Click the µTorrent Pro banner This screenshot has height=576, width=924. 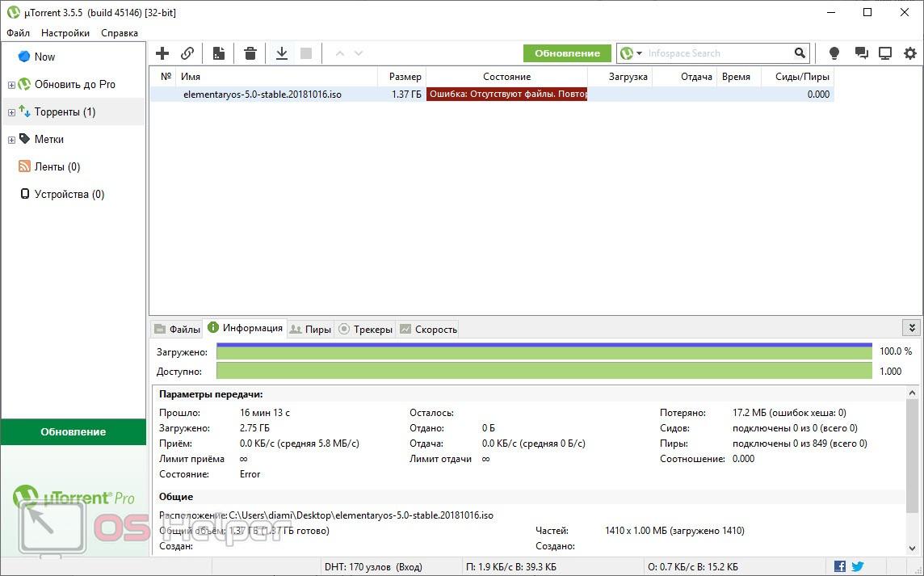click(x=73, y=498)
